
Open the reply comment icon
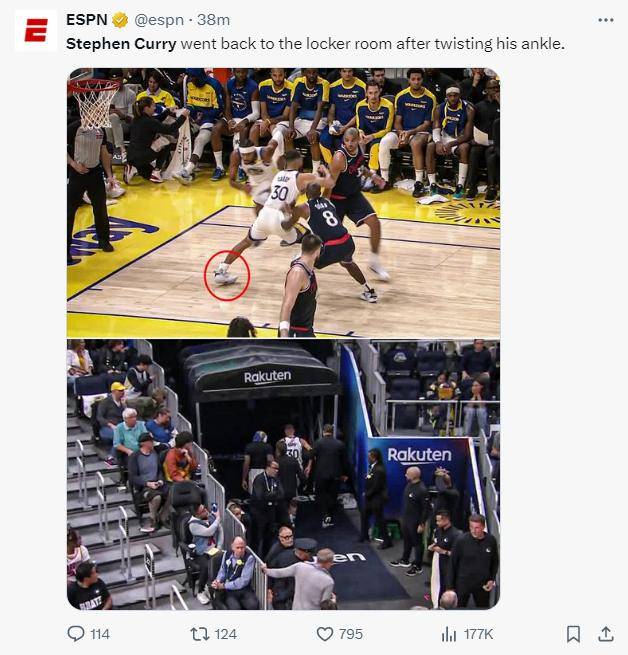76,634
